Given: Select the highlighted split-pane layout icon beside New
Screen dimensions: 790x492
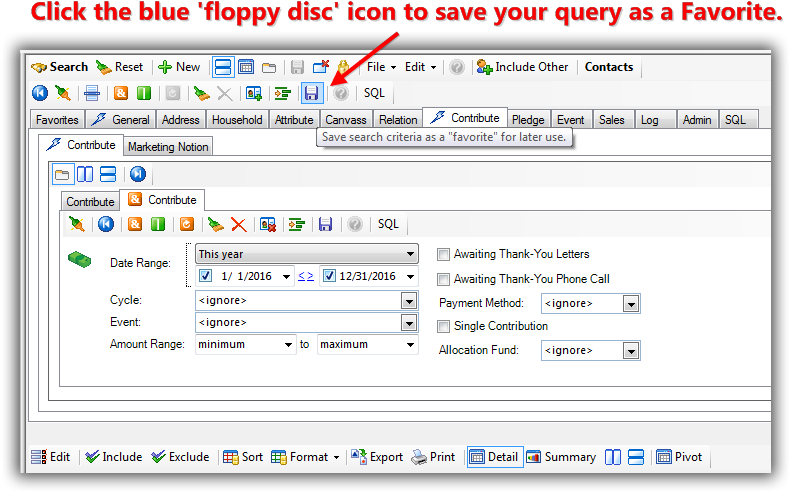Looking at the screenshot, I should tap(223, 67).
